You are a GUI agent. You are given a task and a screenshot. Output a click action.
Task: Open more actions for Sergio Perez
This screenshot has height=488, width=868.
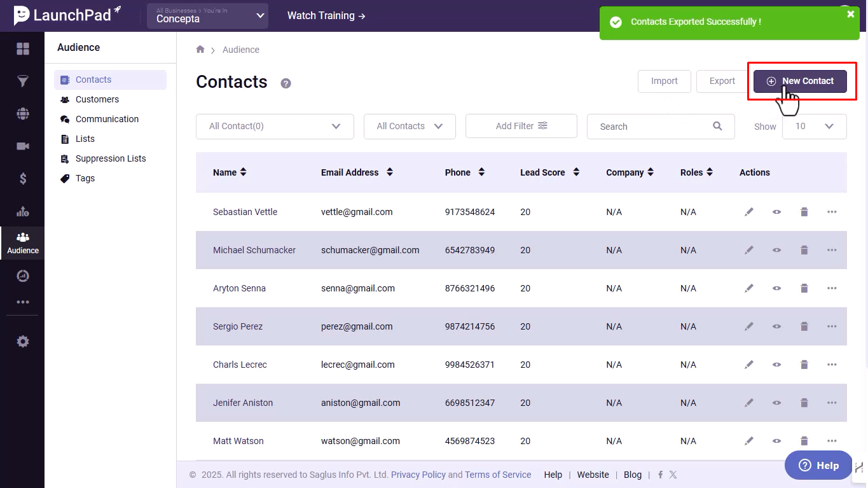832,326
